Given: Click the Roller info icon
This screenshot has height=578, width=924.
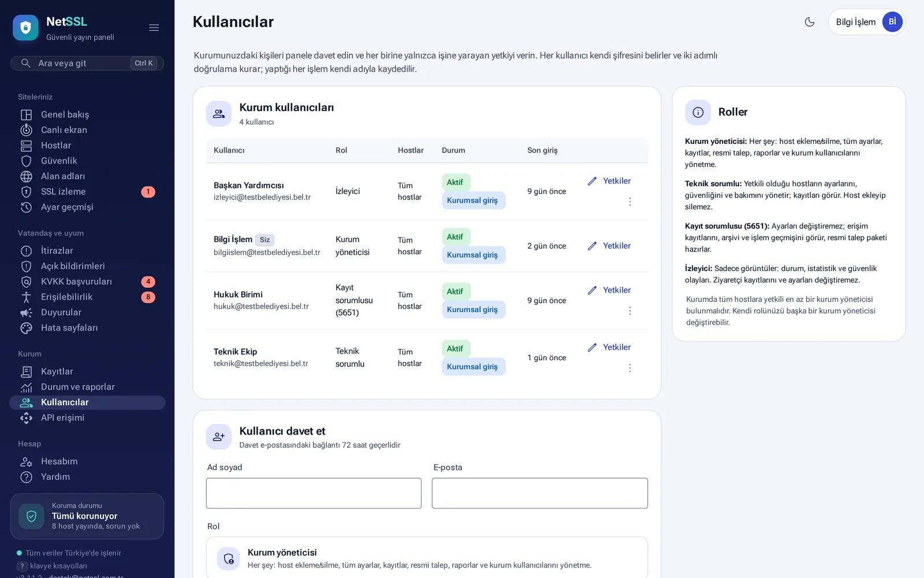Looking at the screenshot, I should (698, 112).
